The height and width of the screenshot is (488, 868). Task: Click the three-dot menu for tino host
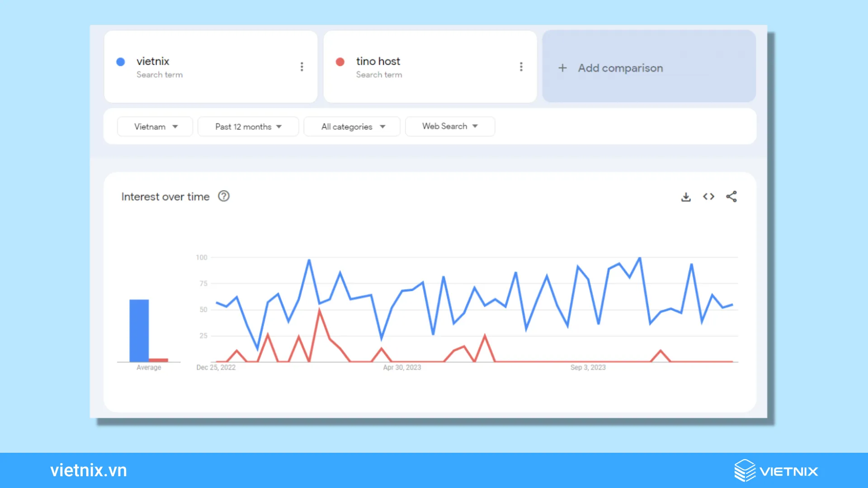tap(520, 67)
